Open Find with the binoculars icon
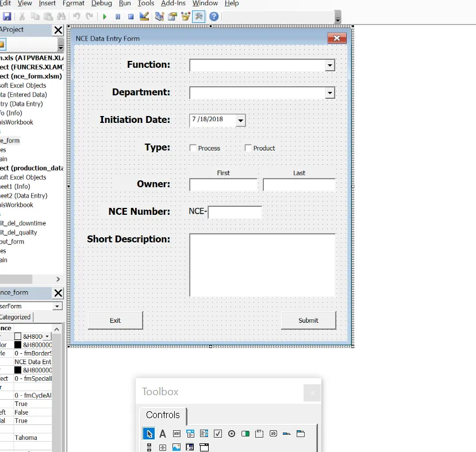 click(x=62, y=17)
